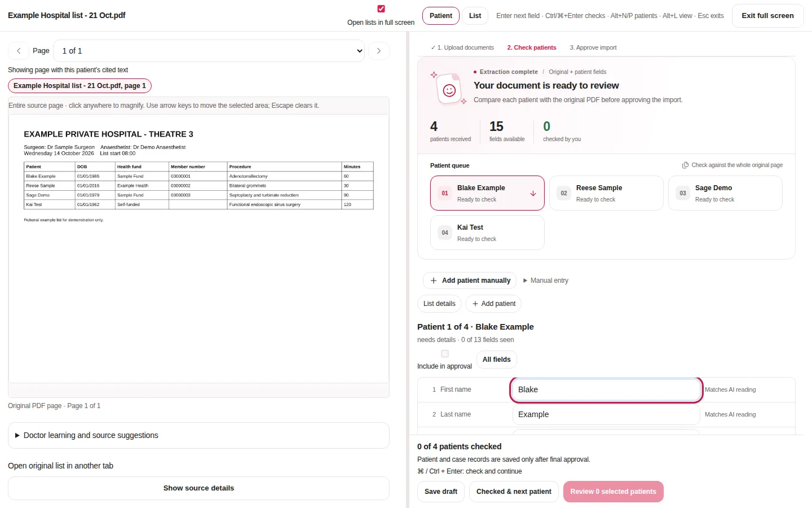Open the page selector dropdown
Viewport: 812px width, 508px height.
click(x=209, y=51)
